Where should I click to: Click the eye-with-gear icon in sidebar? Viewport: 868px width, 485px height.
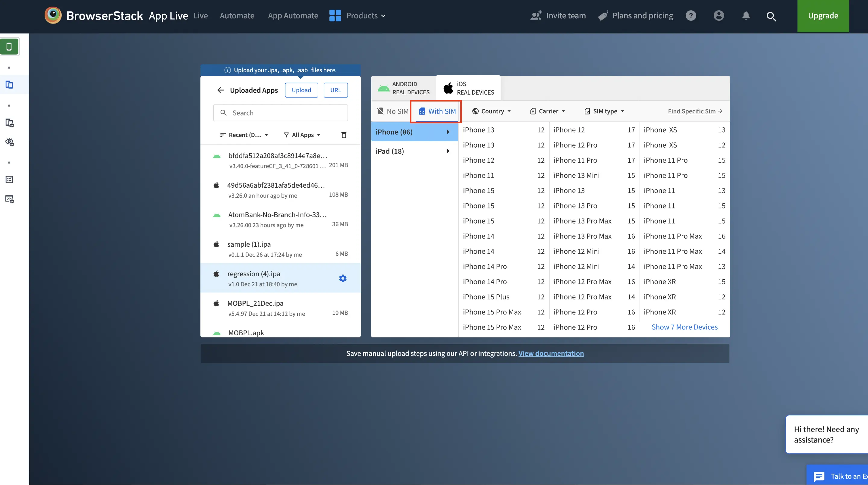[x=9, y=142]
